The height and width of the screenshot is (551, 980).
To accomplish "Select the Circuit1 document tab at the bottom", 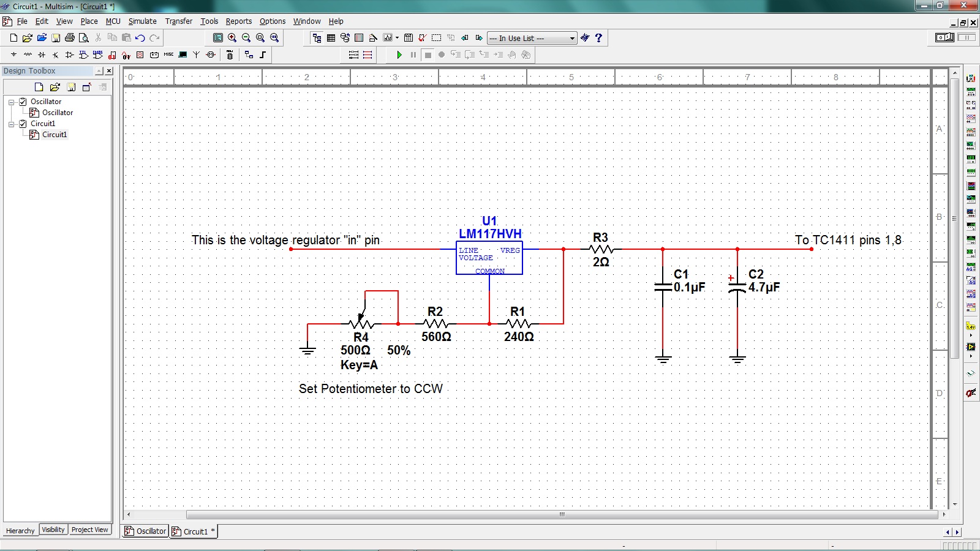I will point(194,531).
